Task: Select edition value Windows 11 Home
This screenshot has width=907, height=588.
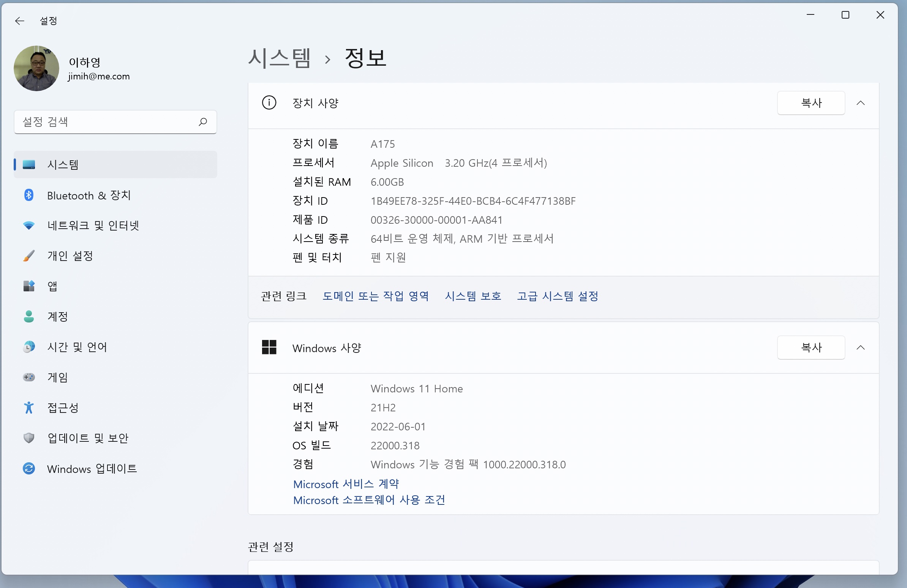Action: click(x=417, y=389)
